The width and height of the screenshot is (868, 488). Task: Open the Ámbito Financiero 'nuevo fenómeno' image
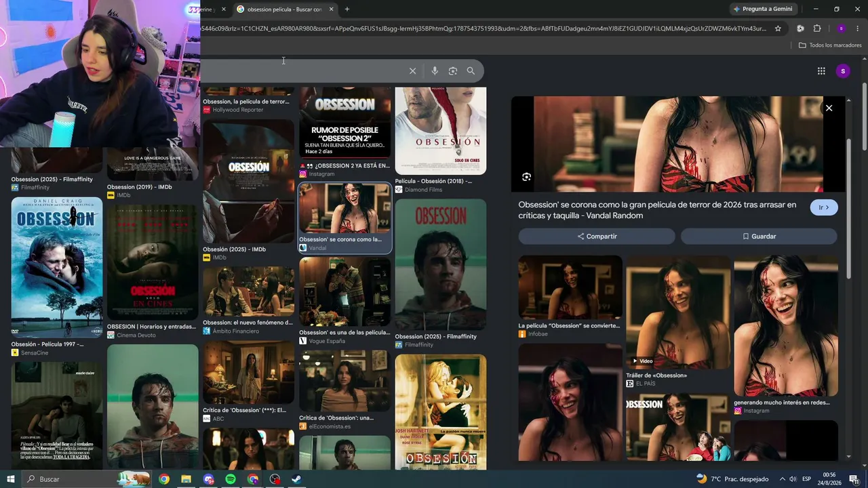click(249, 291)
